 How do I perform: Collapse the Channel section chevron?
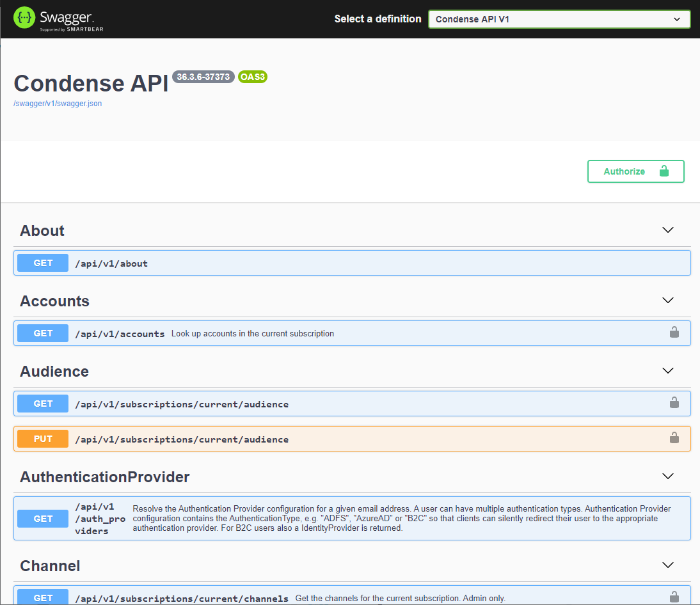(x=667, y=565)
